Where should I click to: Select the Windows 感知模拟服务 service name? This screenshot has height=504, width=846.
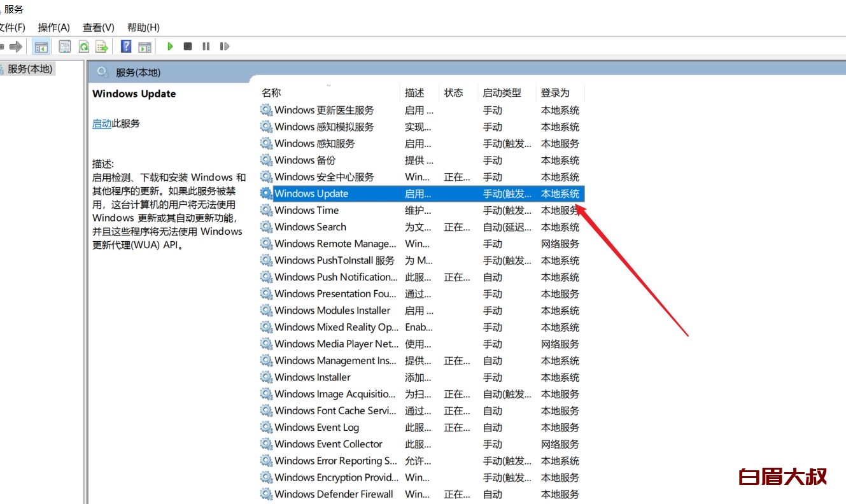[325, 127]
